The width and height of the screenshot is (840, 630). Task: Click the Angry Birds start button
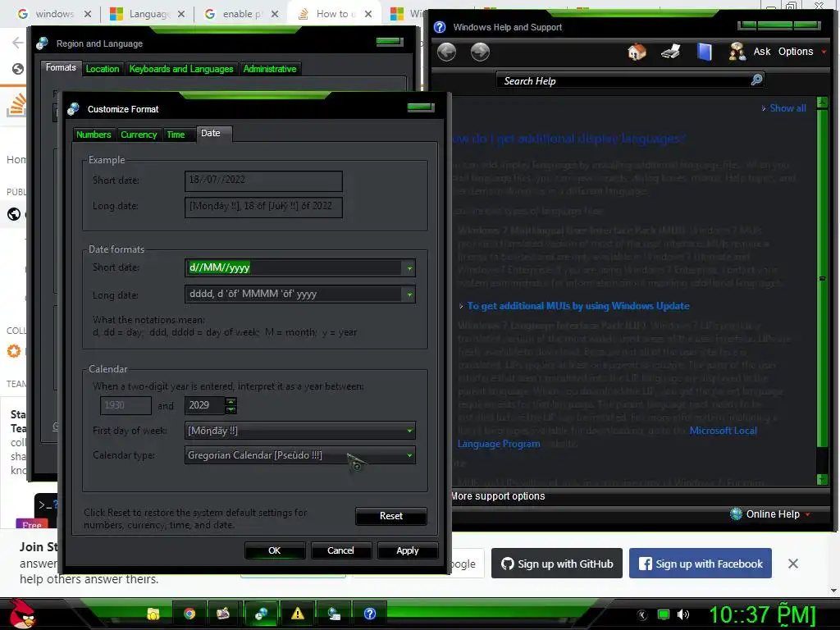click(21, 614)
